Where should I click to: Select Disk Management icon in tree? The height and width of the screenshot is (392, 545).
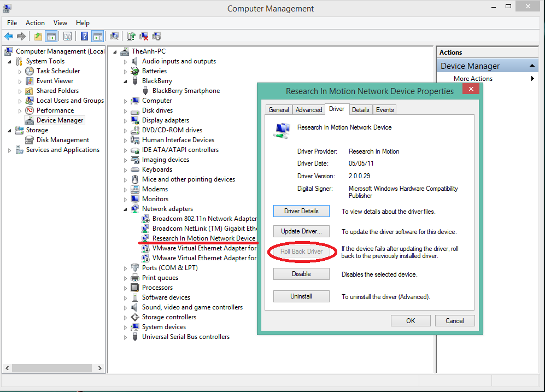click(30, 140)
